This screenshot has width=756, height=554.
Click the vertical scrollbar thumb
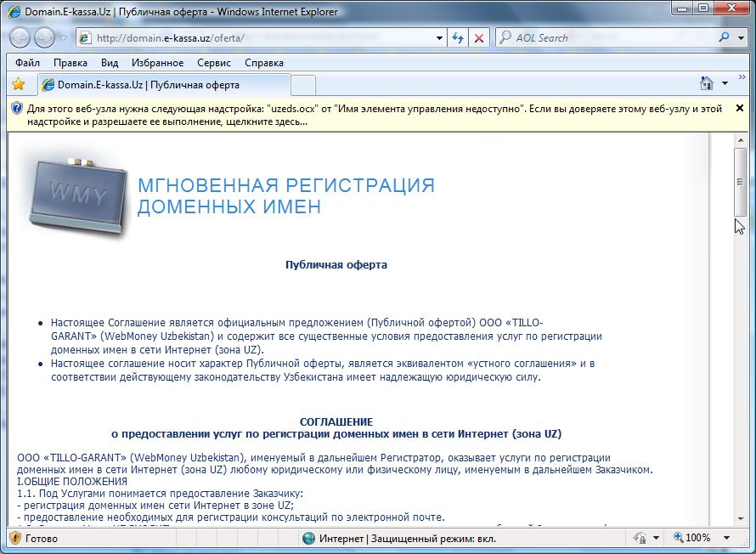point(740,182)
